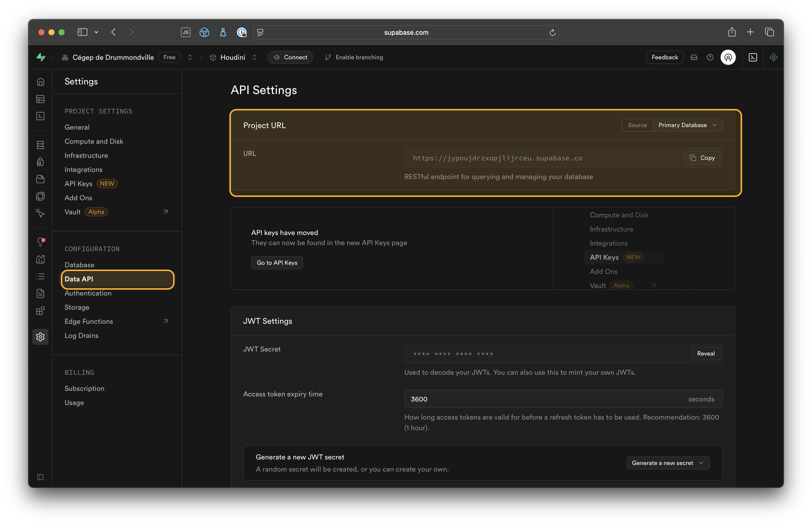Viewport: 812px width, 525px height.
Task: Click the Project Settings gear icon
Action: pyautogui.click(x=40, y=337)
